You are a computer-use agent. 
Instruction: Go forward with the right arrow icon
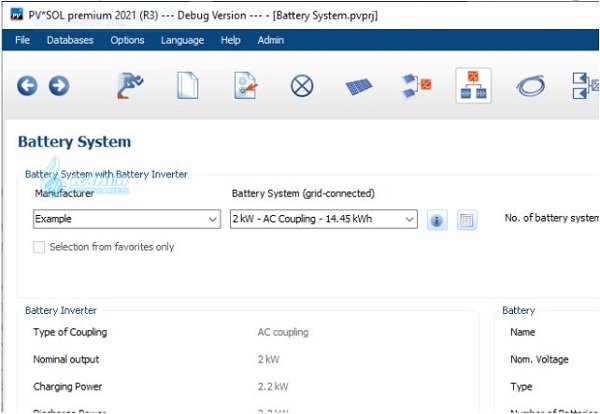[x=59, y=85]
